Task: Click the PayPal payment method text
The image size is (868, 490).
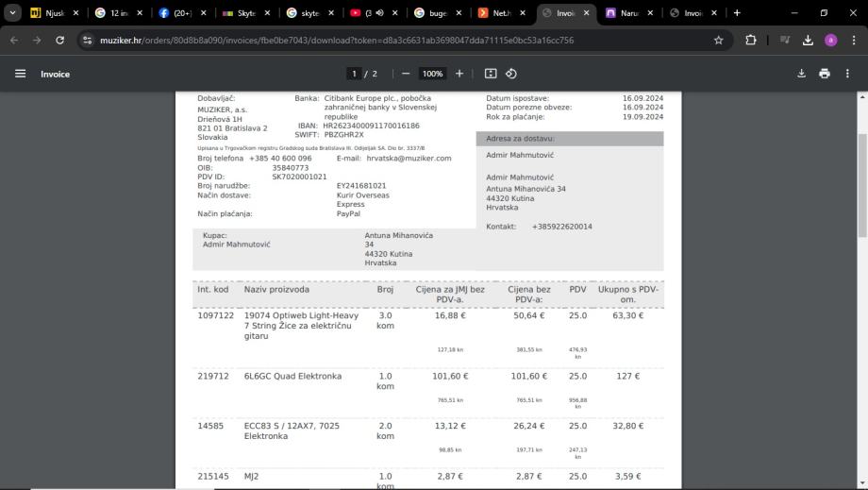Action: (348, 213)
